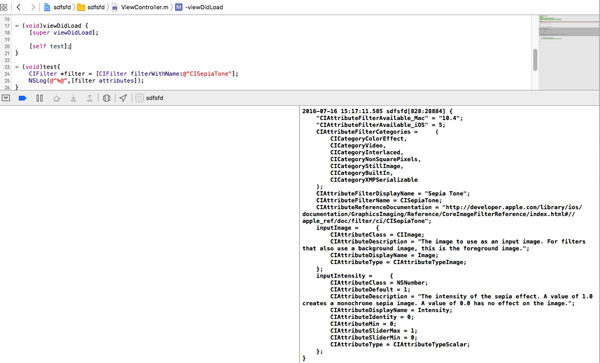Click CICategoryXMPSerializable in console
600x363 pixels.
coord(374,180)
